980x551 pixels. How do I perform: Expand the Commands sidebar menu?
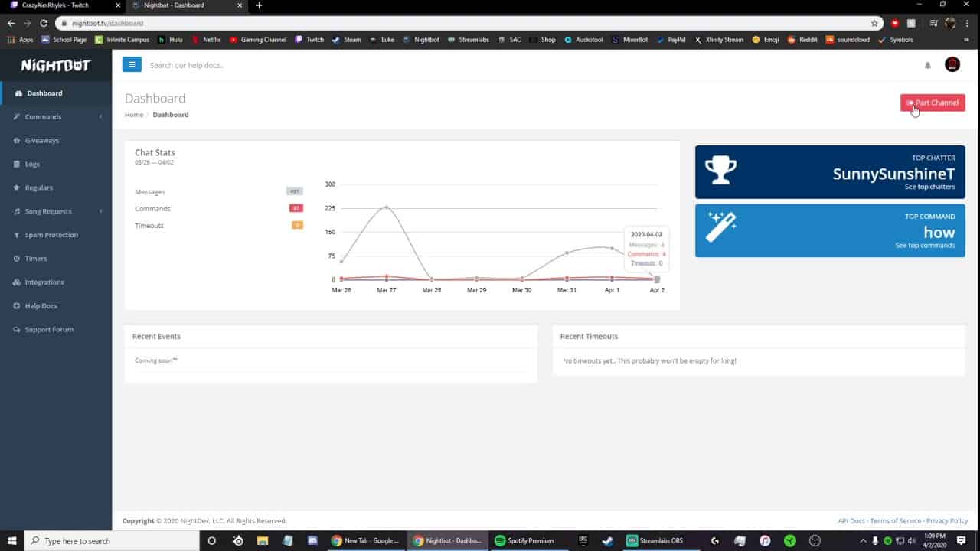tap(56, 117)
